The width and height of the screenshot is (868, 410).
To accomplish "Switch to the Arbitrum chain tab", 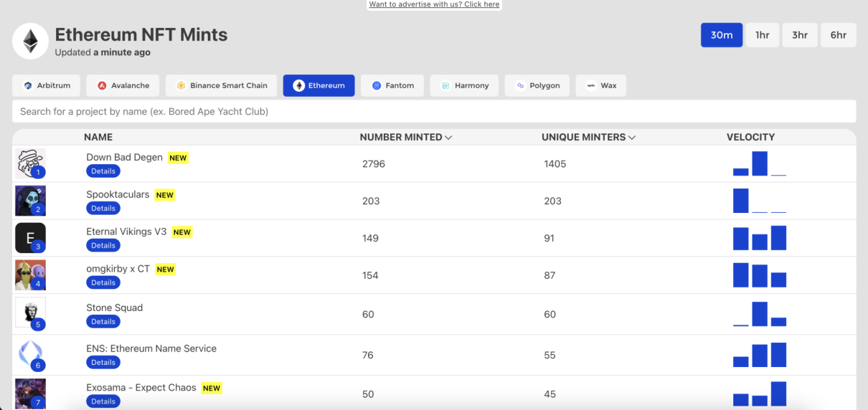I will tap(47, 85).
